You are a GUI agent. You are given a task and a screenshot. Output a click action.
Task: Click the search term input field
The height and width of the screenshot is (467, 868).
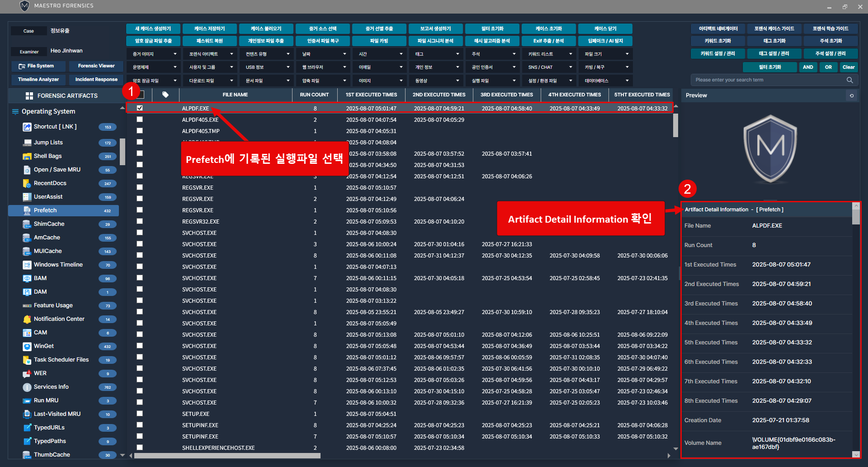tap(769, 80)
